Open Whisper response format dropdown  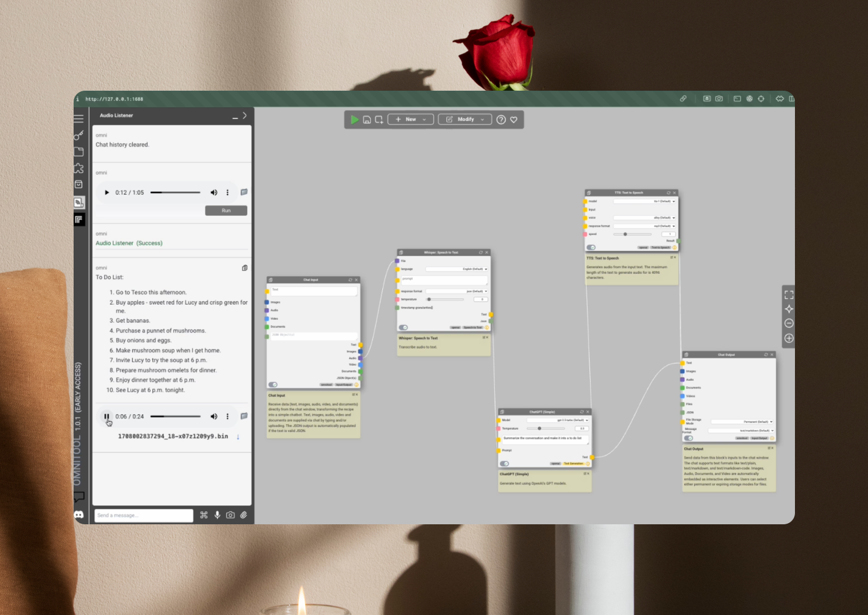[457, 291]
